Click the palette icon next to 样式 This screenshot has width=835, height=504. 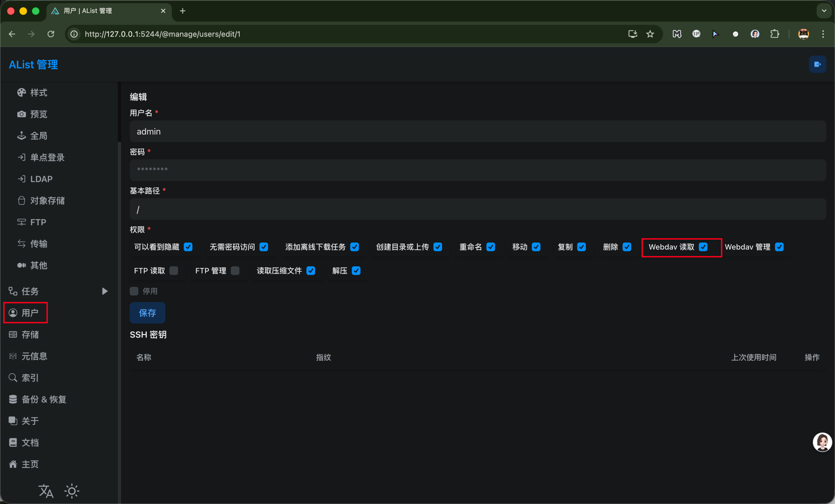pyautogui.click(x=21, y=93)
